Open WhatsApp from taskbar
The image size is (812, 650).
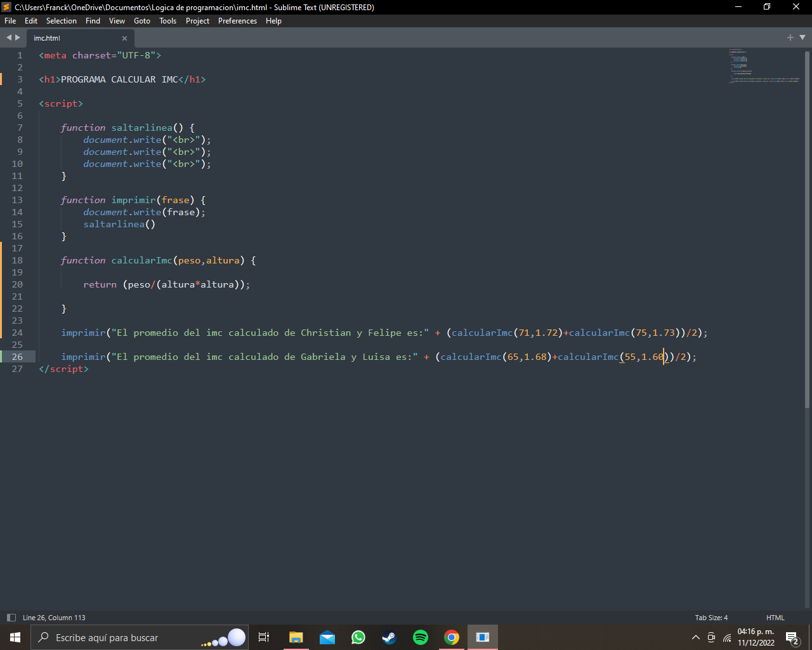coord(358,637)
